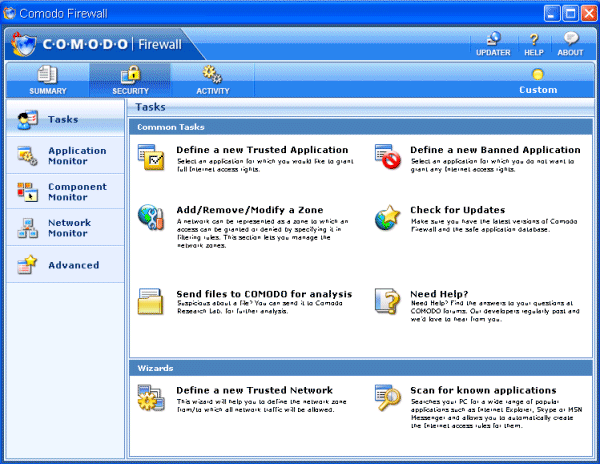Minimize the Comodo Firewall window
The height and width of the screenshot is (464, 600).
(552, 13)
